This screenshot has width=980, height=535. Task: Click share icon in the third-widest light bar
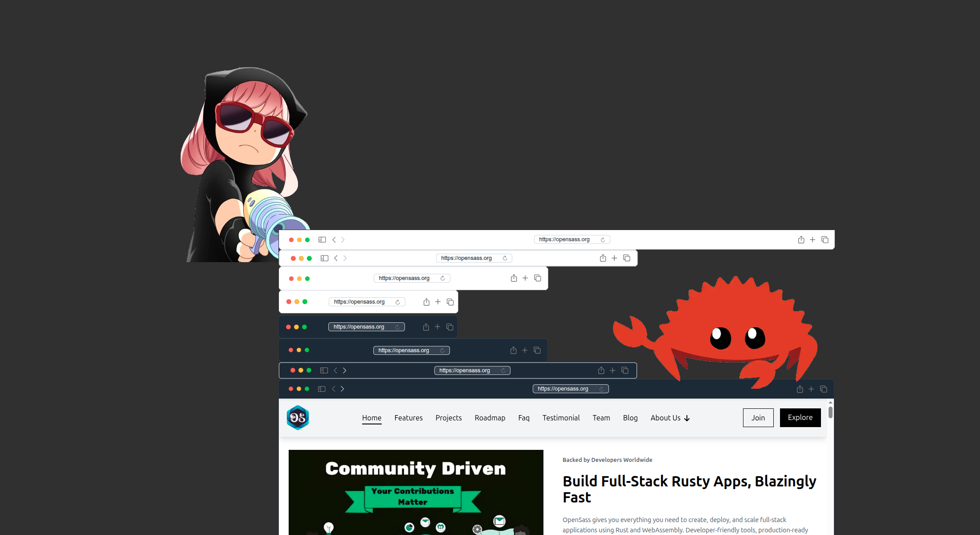pyautogui.click(x=514, y=278)
